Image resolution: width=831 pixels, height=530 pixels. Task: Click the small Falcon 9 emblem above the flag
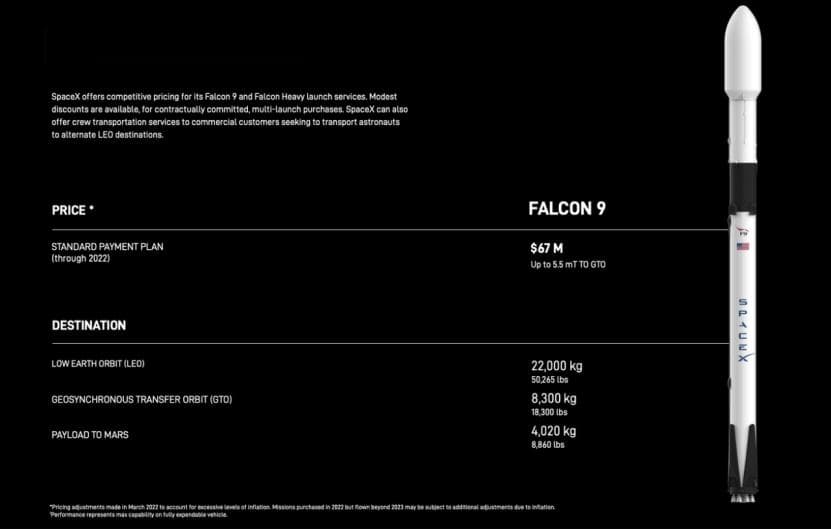click(x=742, y=232)
